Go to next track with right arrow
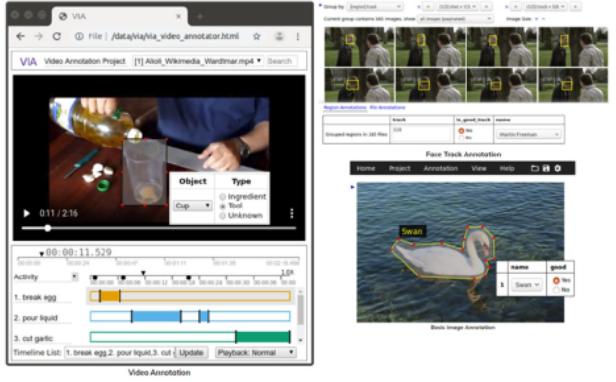This screenshot has width=616, height=382. coord(576,7)
